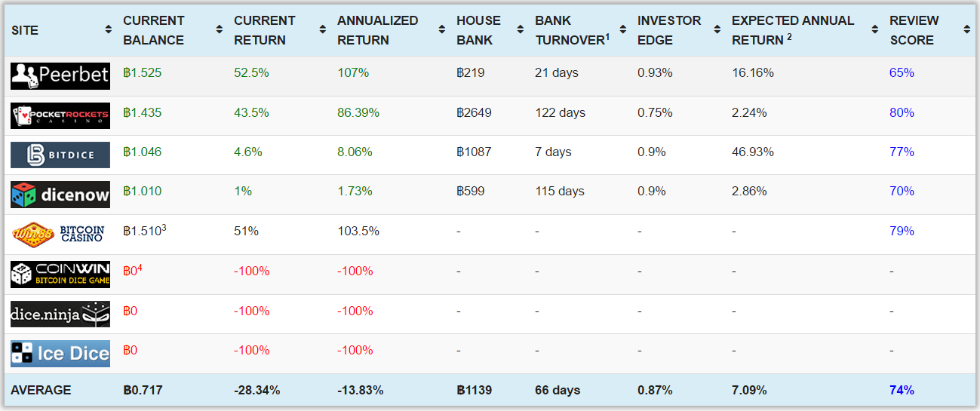This screenshot has width=980, height=411.
Task: Open the BitDice site logo
Action: 60,155
